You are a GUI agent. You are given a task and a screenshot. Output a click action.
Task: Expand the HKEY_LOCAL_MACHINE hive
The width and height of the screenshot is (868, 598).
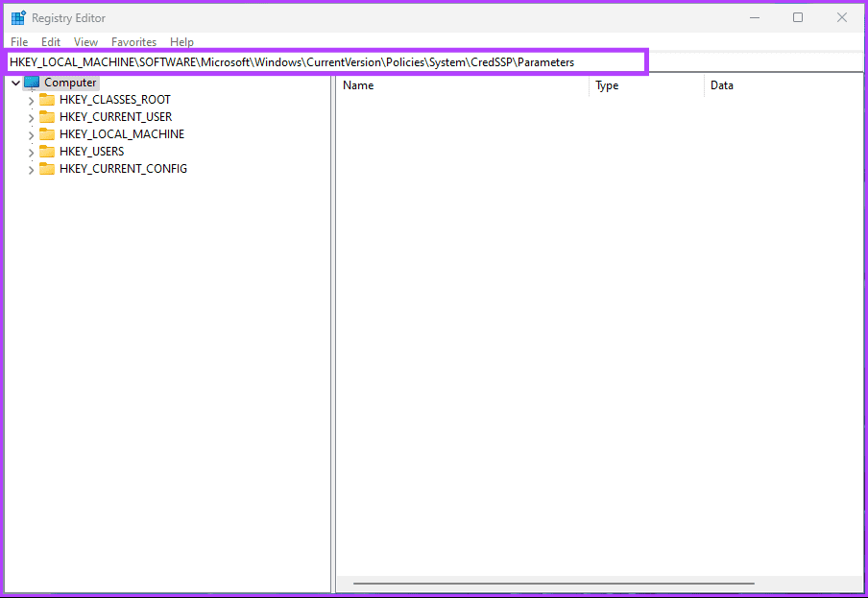pyautogui.click(x=31, y=135)
